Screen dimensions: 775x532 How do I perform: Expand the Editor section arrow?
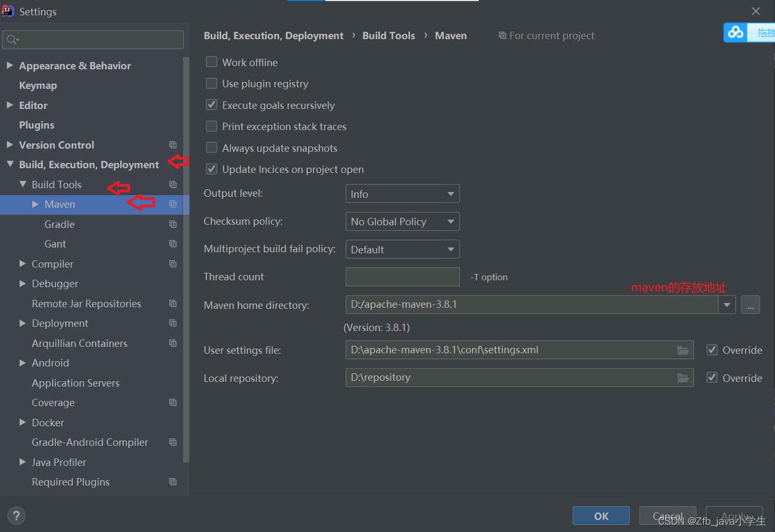(10, 105)
